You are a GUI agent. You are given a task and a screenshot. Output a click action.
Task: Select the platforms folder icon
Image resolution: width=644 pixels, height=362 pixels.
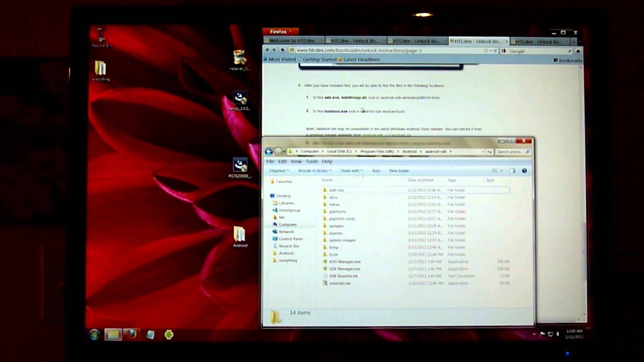(x=325, y=212)
